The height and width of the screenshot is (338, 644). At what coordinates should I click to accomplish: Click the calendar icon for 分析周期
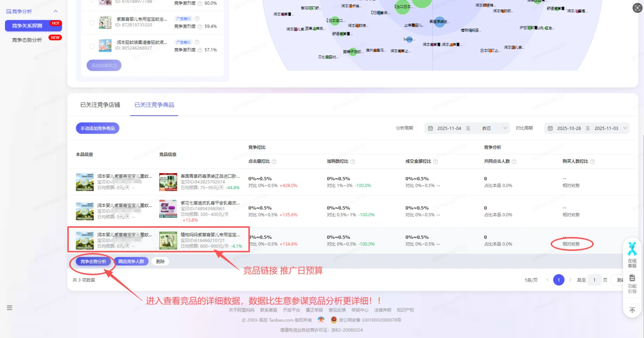click(x=431, y=128)
